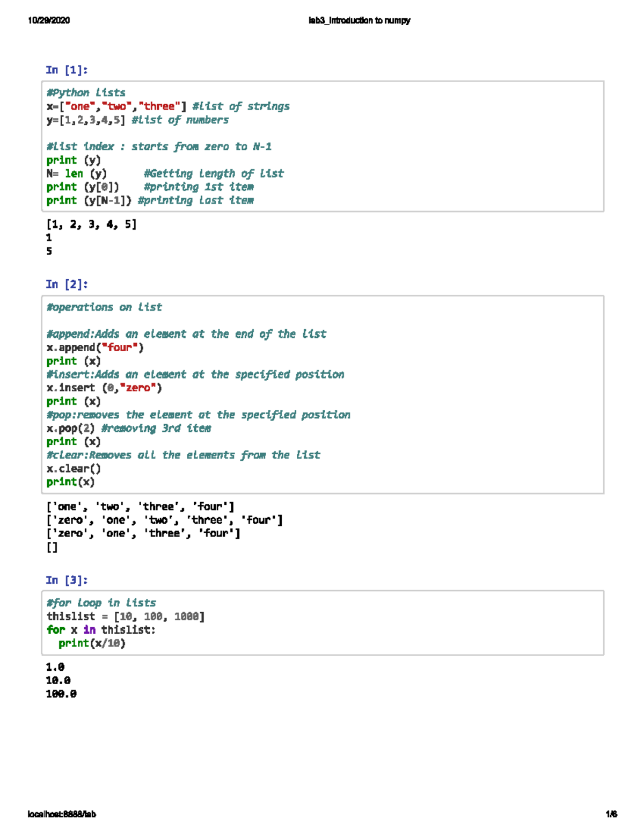Click the 'thislist = [10, 100, 1000]' line
The image size is (644, 834).
coord(126,617)
